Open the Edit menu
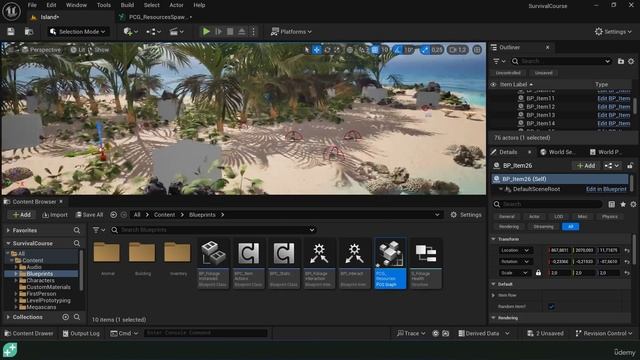This screenshot has width=640, height=360. [x=51, y=5]
